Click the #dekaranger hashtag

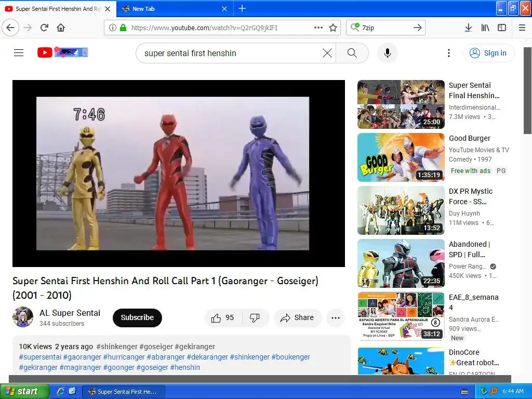tap(207, 357)
